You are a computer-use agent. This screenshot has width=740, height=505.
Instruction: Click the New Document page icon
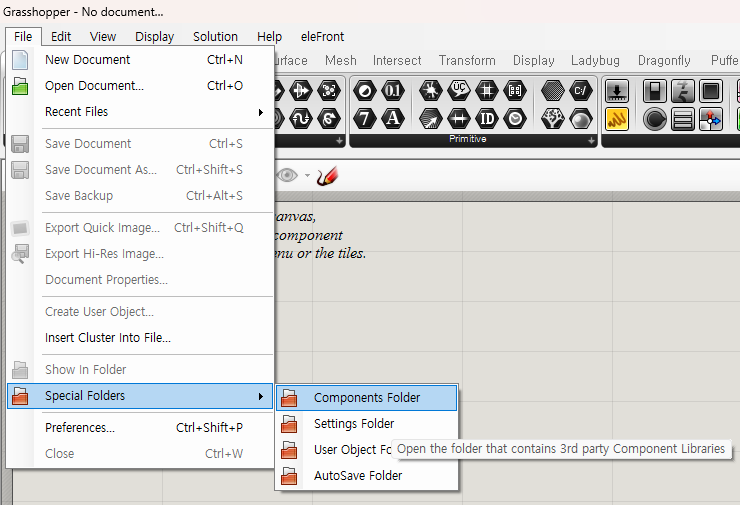coord(20,60)
